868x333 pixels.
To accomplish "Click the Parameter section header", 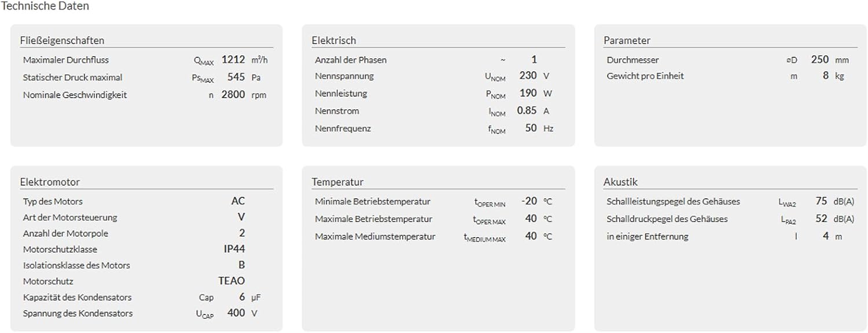I will [627, 40].
